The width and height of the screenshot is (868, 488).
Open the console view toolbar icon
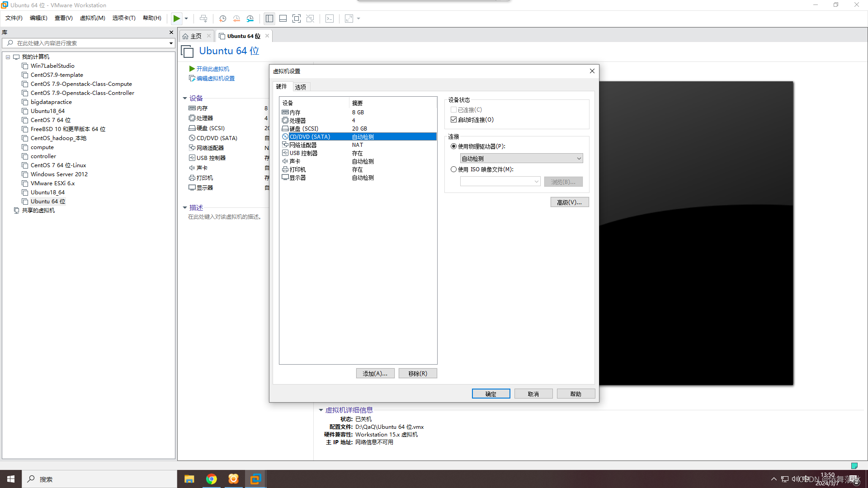[330, 19]
